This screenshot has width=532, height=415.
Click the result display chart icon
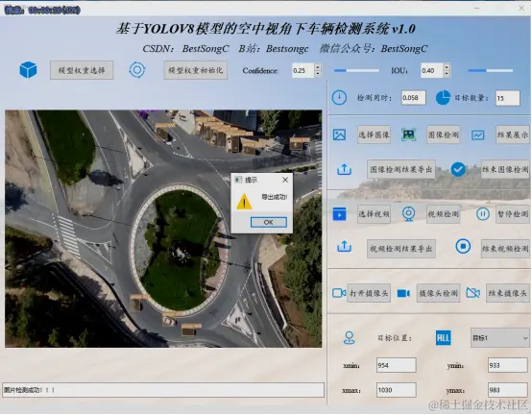tap(477, 135)
